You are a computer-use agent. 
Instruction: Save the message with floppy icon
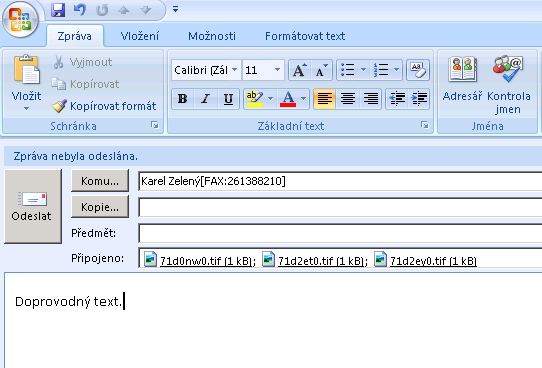pos(58,10)
